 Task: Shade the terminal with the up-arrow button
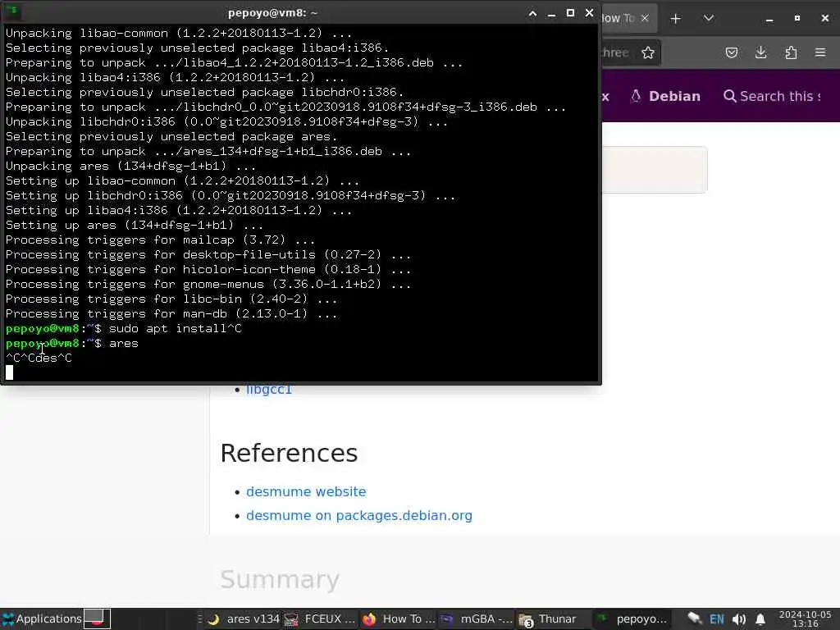point(532,13)
